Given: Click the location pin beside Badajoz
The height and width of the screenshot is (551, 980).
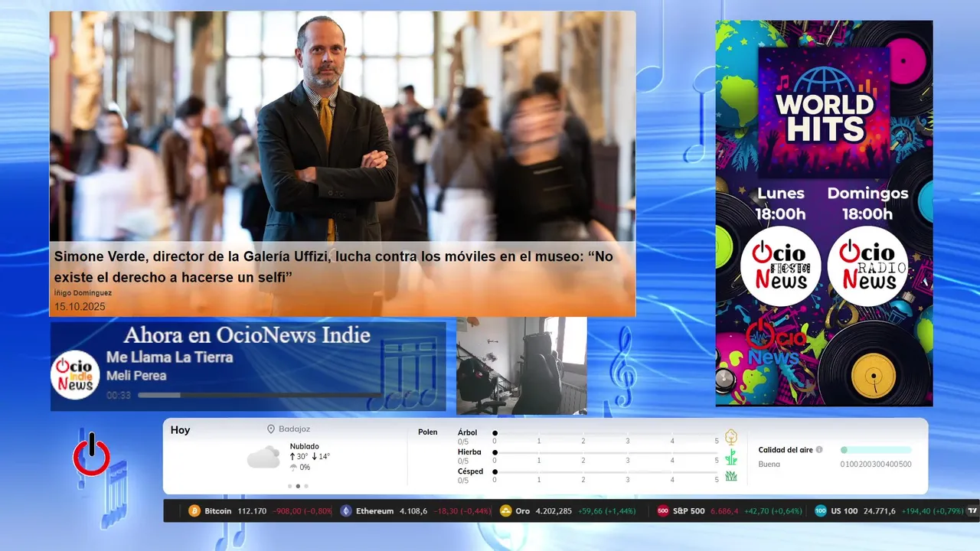Looking at the screenshot, I should coord(270,429).
